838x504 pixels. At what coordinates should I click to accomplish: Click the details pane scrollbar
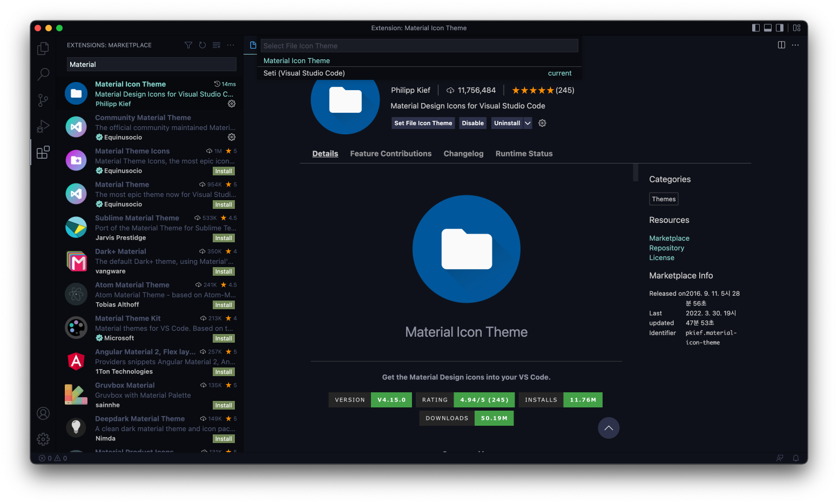coord(636,173)
